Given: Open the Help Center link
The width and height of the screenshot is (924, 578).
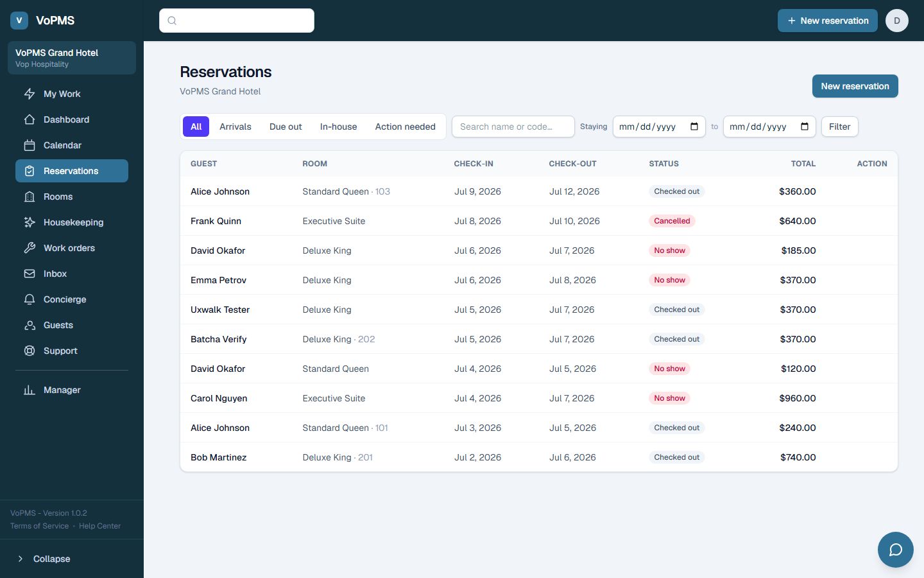Looking at the screenshot, I should coord(99,526).
